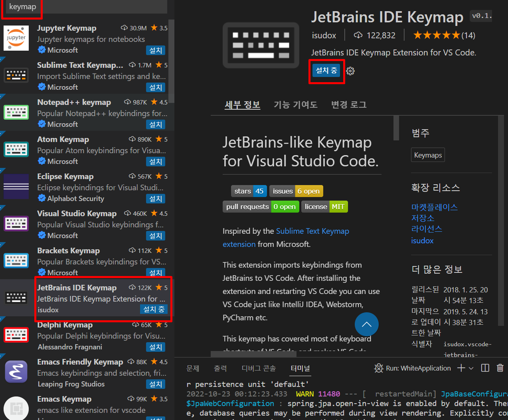The height and width of the screenshot is (420, 508).
Task: Install the Emacs Friendly Keymap extension
Action: point(156,385)
